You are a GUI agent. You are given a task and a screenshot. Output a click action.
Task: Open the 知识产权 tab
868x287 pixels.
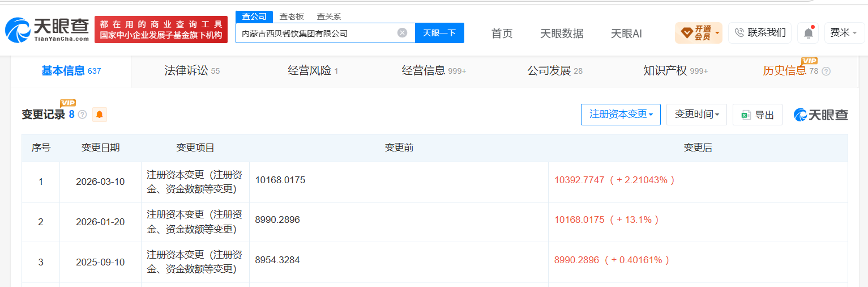675,71
